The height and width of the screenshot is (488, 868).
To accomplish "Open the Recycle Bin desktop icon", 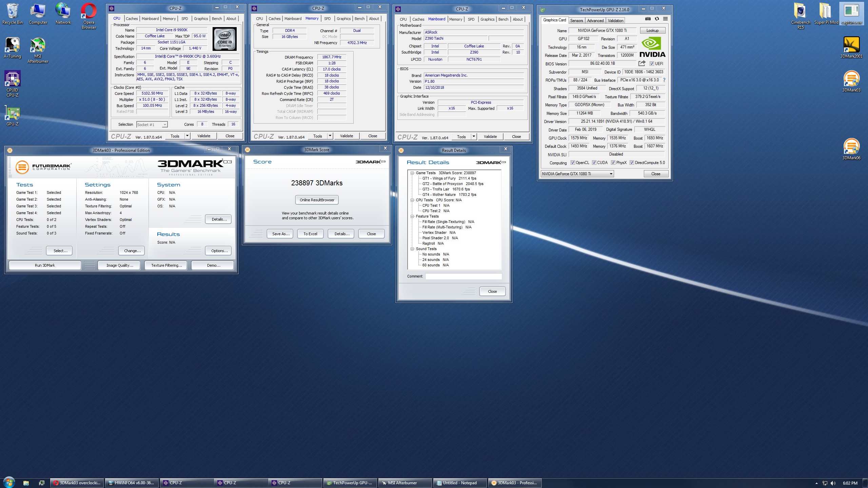I will tap(13, 14).
